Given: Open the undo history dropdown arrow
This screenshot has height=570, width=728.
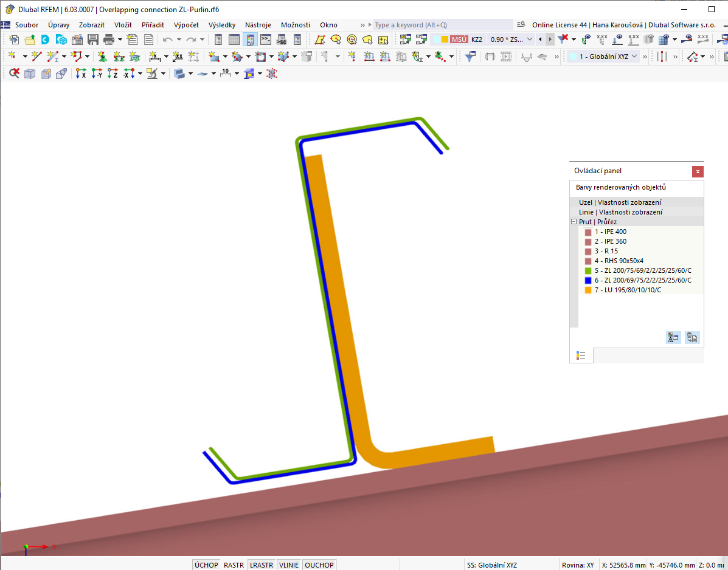Looking at the screenshot, I should (x=179, y=40).
